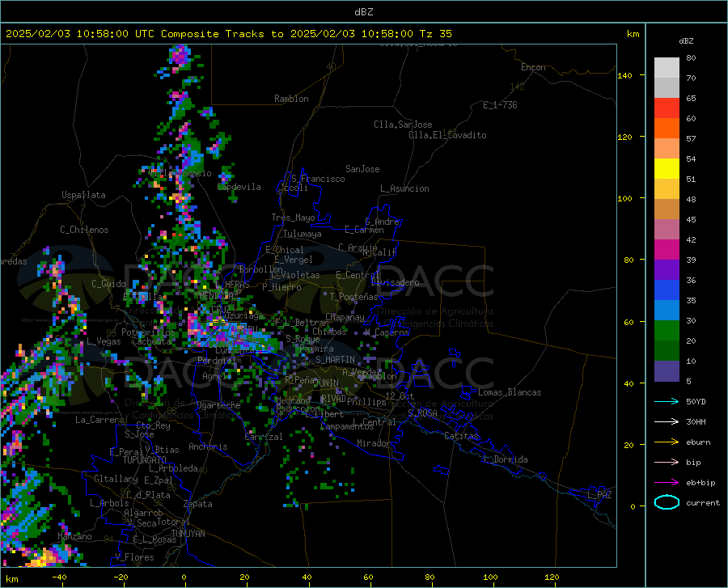Screen dimensions: 728x588
Task: Click the 'km' label at bottom-left of axis
Action: click(x=11, y=579)
